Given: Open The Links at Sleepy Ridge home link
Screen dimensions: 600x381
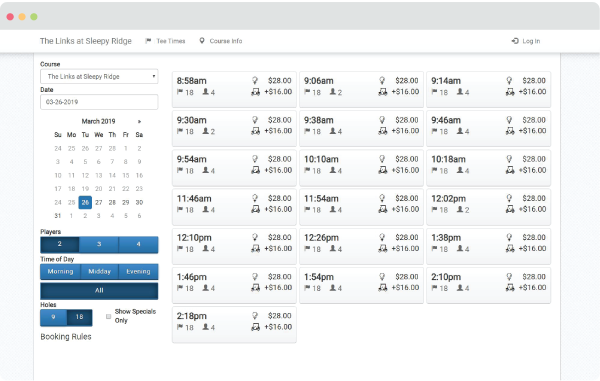Looking at the screenshot, I should [x=86, y=41].
